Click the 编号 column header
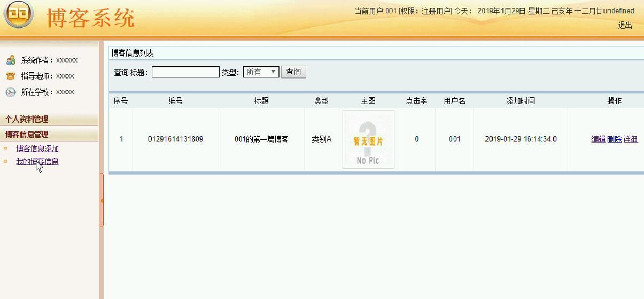The width and height of the screenshot is (644, 299). 175,100
